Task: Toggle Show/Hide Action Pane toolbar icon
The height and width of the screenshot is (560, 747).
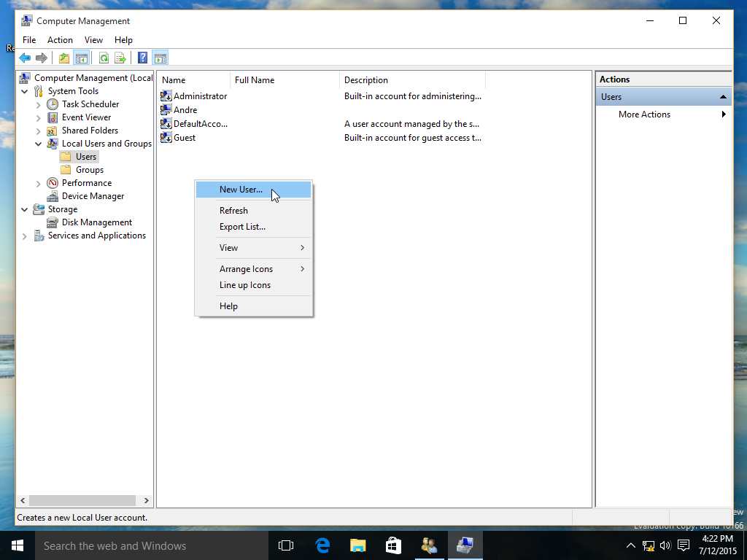Action: [x=160, y=58]
